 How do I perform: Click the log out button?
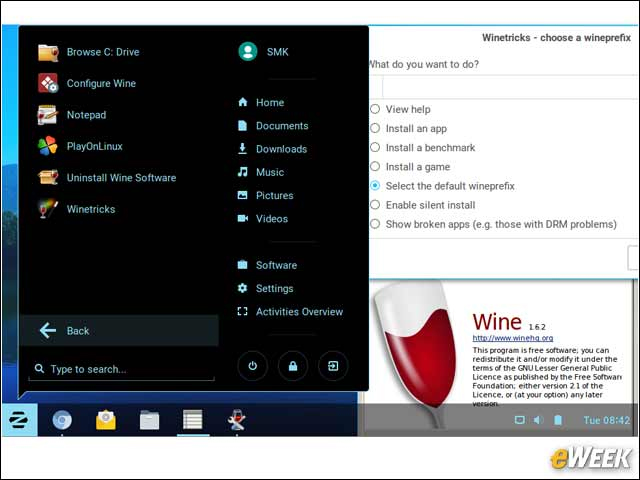click(x=333, y=366)
